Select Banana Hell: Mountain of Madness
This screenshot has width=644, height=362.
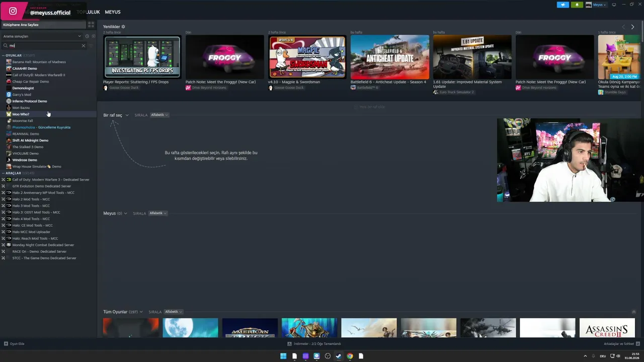(39, 62)
